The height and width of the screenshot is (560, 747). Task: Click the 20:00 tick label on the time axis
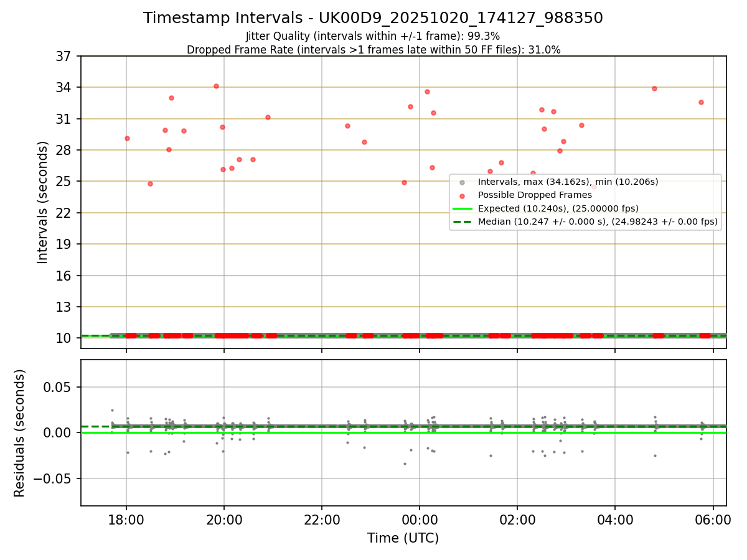click(224, 519)
